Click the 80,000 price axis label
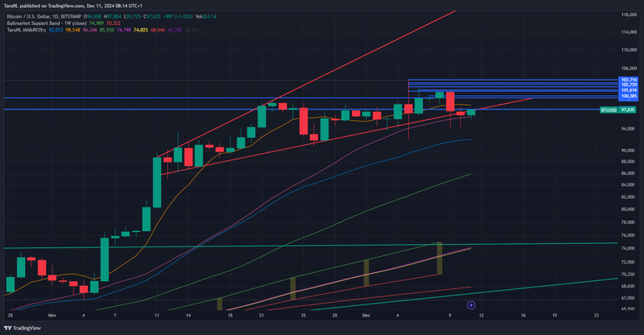Viewport: 644px width, 335px height. click(628, 209)
